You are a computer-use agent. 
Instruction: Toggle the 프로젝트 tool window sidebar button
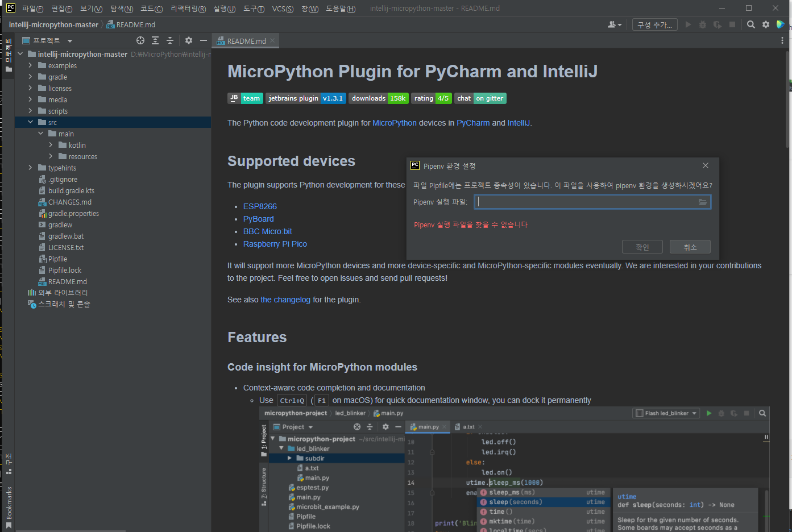8,55
